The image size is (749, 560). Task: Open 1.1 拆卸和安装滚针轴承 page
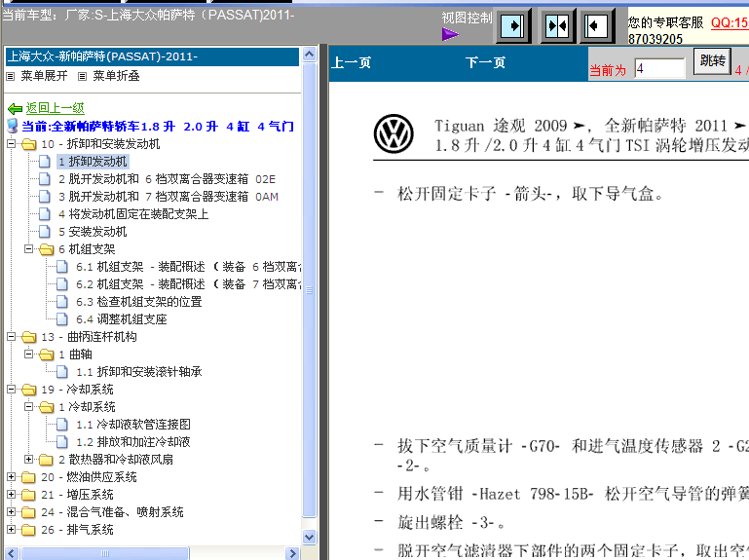tap(139, 372)
